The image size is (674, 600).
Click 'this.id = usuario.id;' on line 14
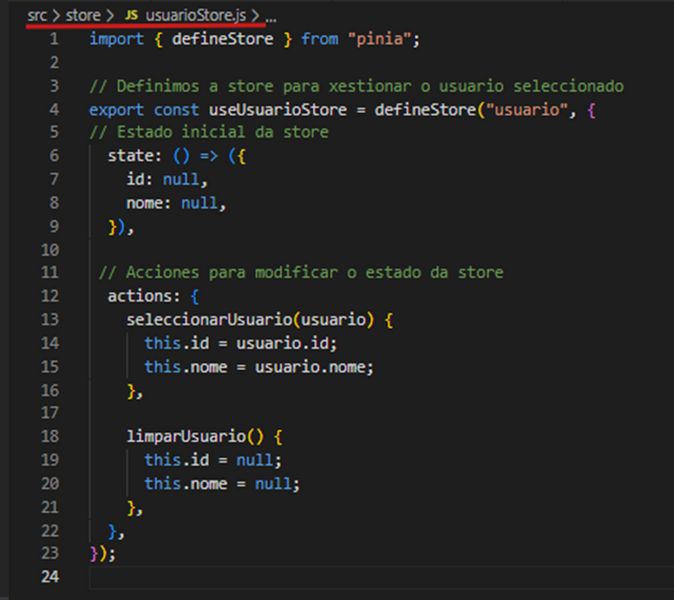click(241, 343)
